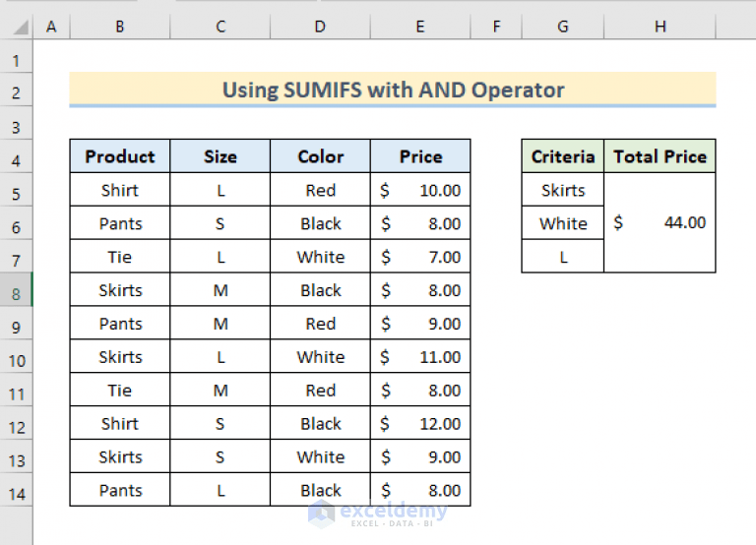
Task: Select the criteria cell 'Skirts' in column G
Action: 563,190
